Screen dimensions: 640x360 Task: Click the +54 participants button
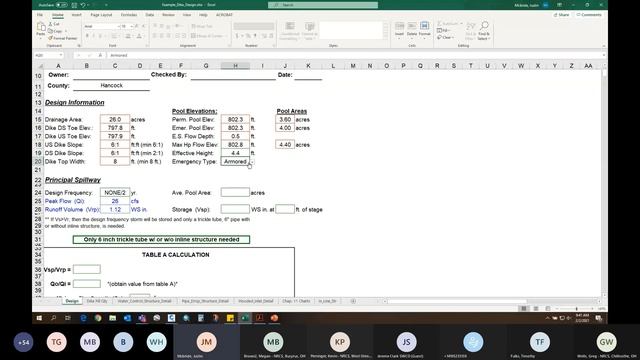point(23,342)
